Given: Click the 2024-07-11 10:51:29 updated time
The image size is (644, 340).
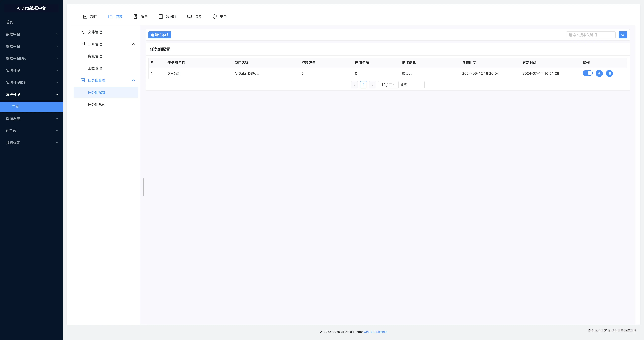Looking at the screenshot, I should tap(540, 73).
